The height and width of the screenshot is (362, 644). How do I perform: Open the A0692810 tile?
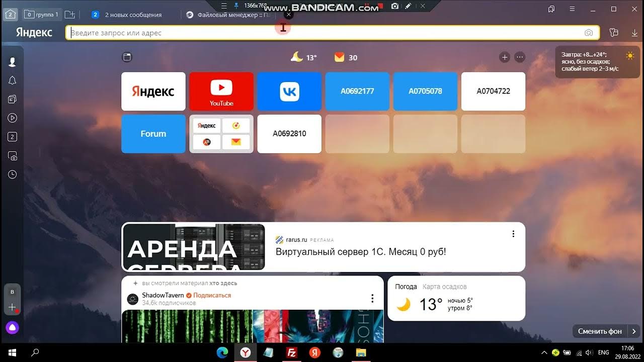[289, 134]
